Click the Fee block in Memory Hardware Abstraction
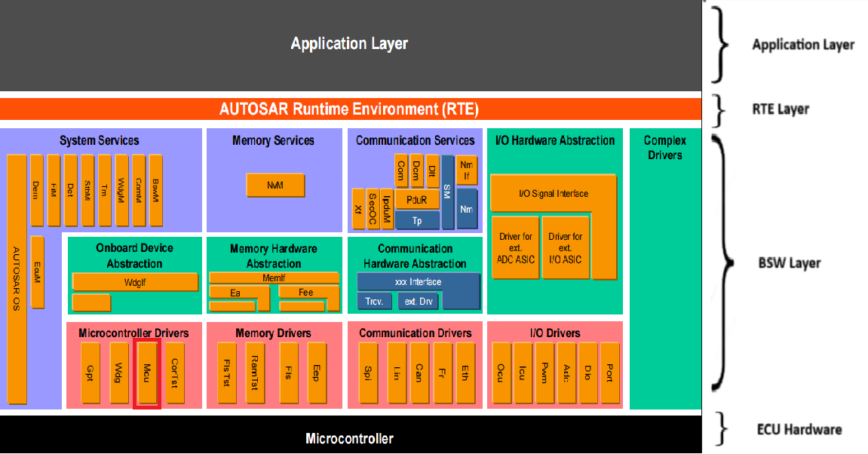The height and width of the screenshot is (454, 868). (305, 293)
